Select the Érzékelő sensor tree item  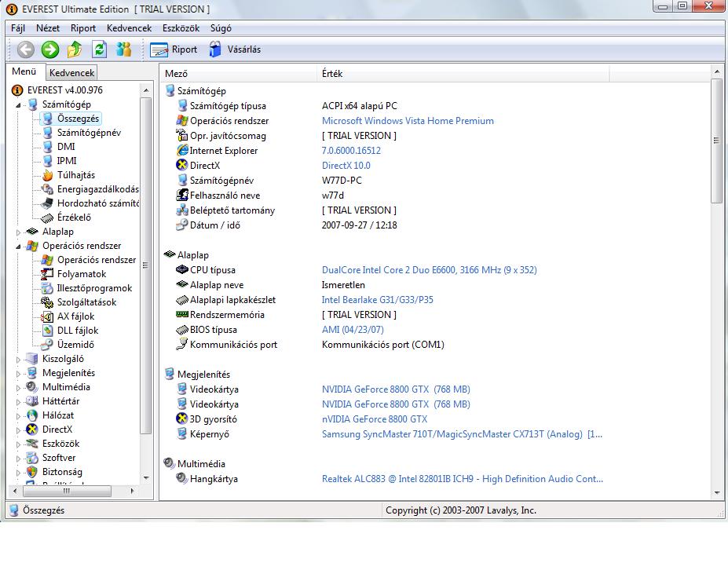[74, 218]
